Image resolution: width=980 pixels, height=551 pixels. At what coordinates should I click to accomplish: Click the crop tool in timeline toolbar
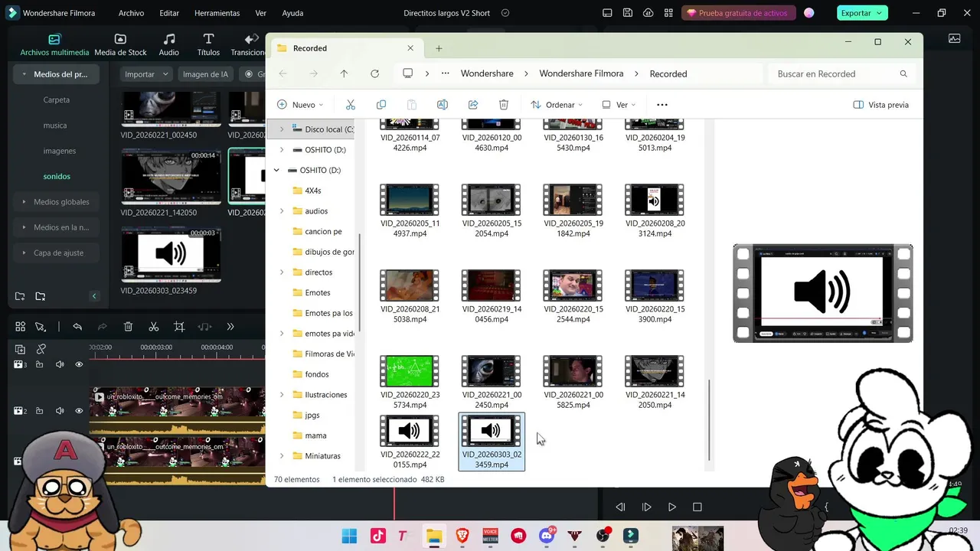click(179, 327)
